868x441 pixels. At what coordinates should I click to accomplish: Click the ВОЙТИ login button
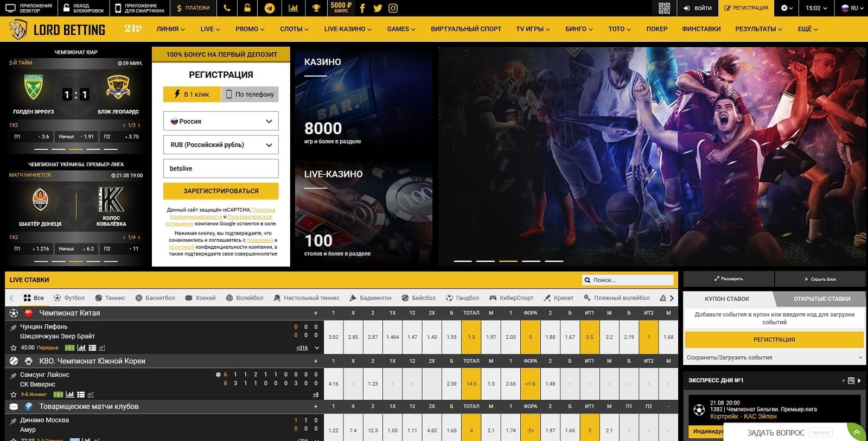(x=698, y=8)
